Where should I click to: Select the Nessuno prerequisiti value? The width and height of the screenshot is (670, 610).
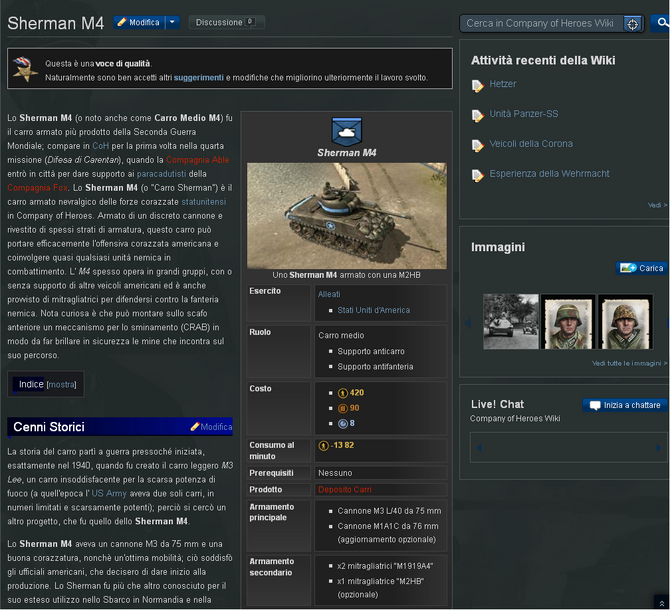335,473
